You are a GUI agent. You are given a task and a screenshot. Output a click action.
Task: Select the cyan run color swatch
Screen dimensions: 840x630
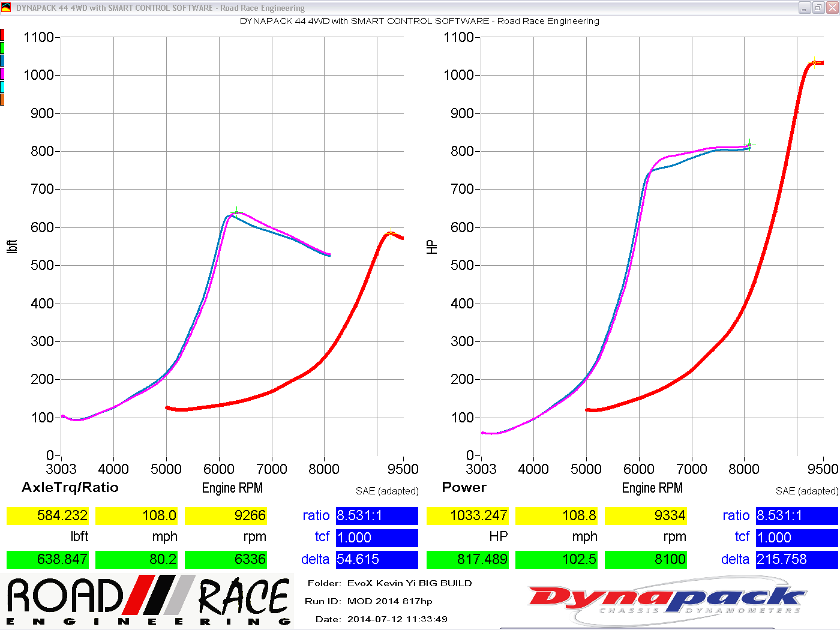point(2,87)
